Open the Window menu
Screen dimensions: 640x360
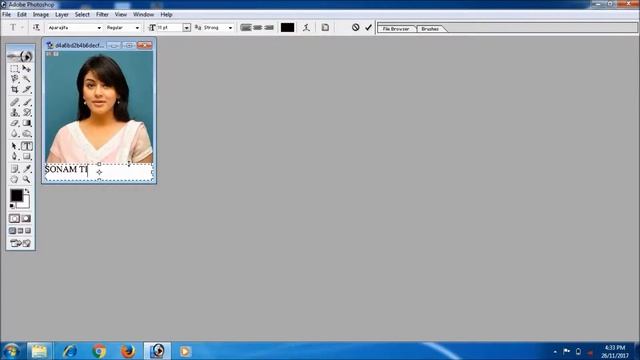click(143, 14)
